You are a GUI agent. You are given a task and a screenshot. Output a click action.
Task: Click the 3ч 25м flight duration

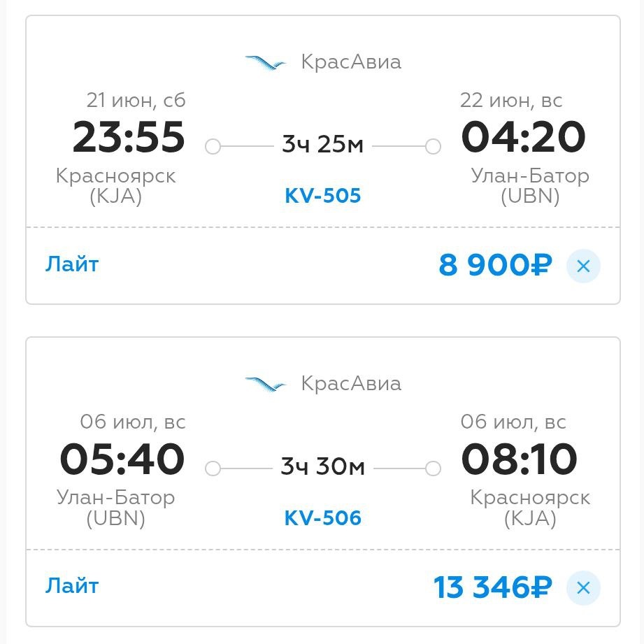tap(322, 145)
